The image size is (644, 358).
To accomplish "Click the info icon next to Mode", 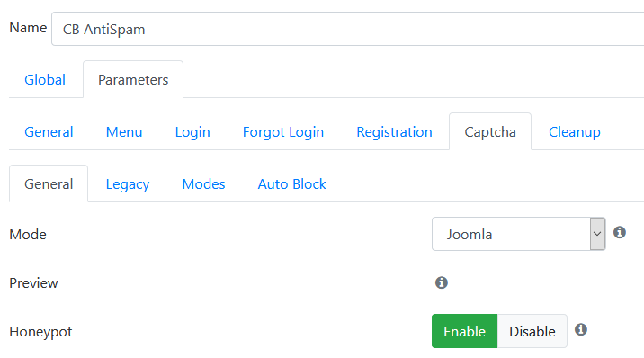I will click(620, 232).
